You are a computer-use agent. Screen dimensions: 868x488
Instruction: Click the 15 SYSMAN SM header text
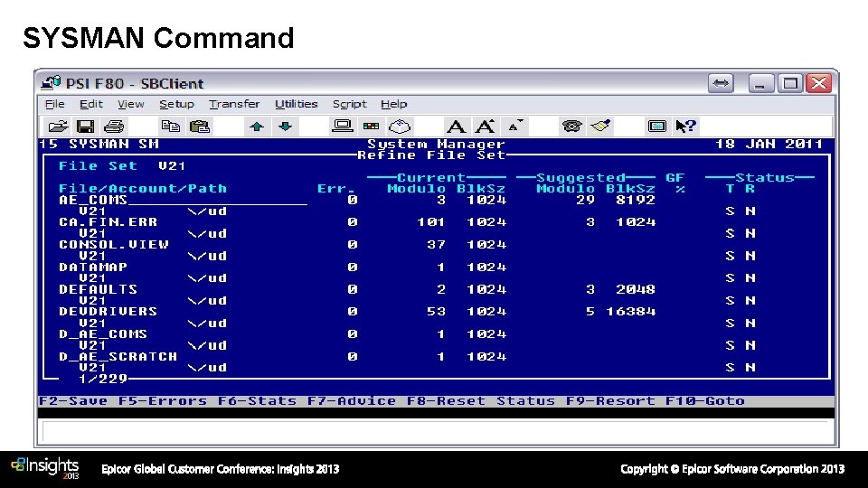tap(99, 144)
